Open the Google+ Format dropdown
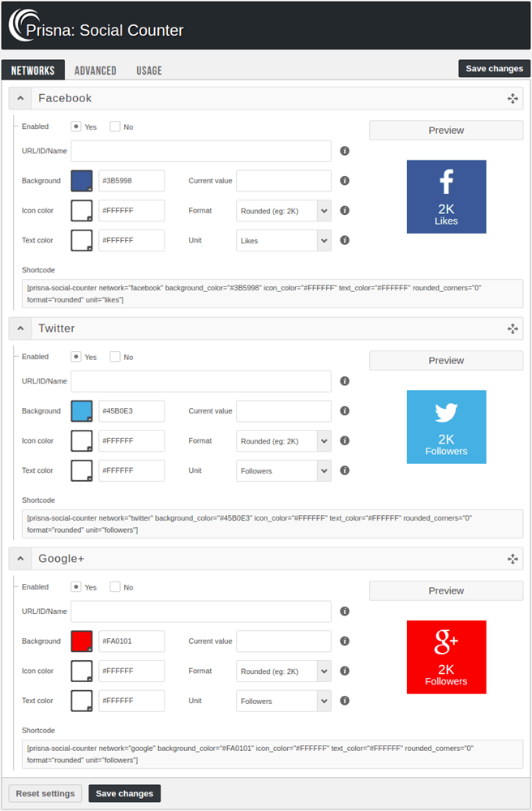 tap(283, 671)
